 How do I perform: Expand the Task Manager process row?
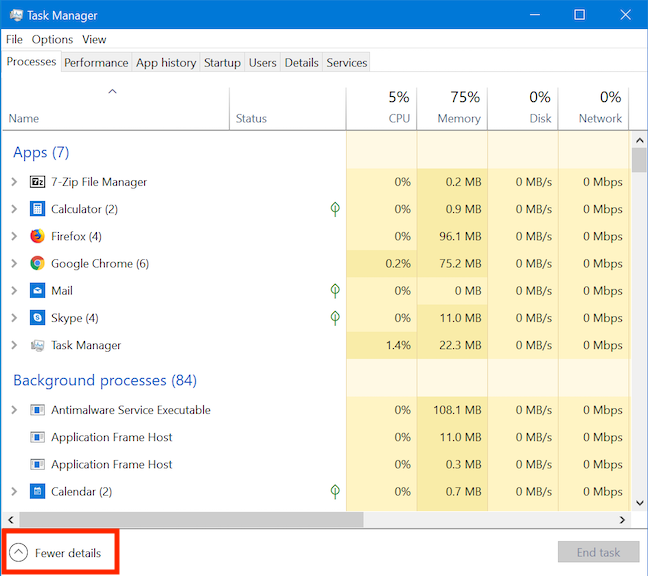point(14,345)
